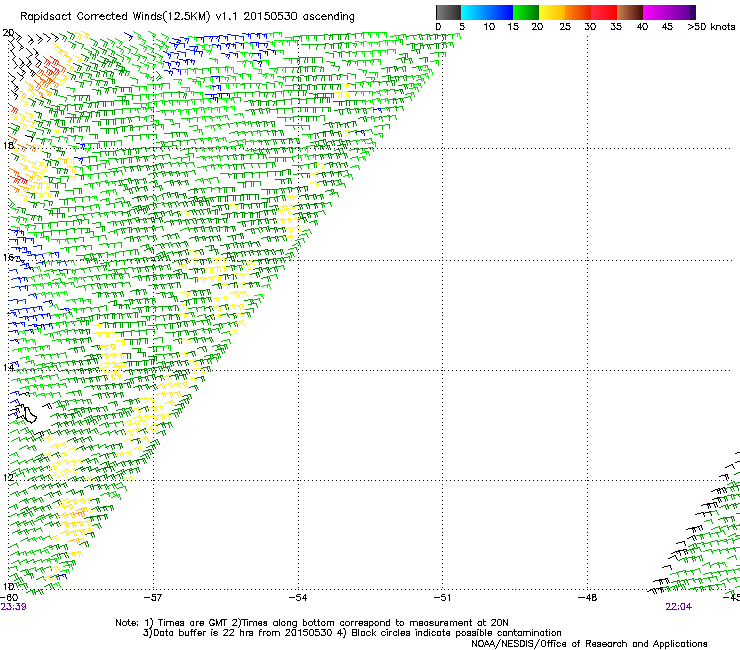Click the latitude label '18'
Viewport: 740px width, 650px height.
8,145
